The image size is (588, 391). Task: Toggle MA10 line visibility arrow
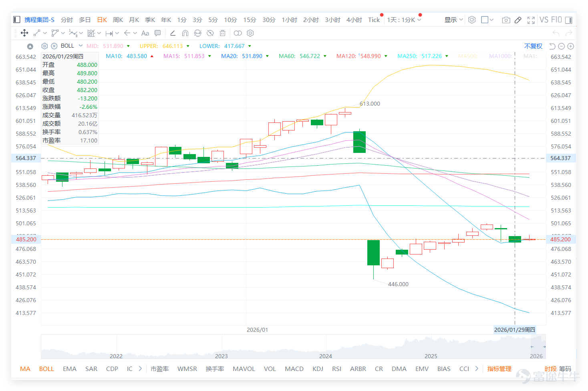(x=152, y=56)
